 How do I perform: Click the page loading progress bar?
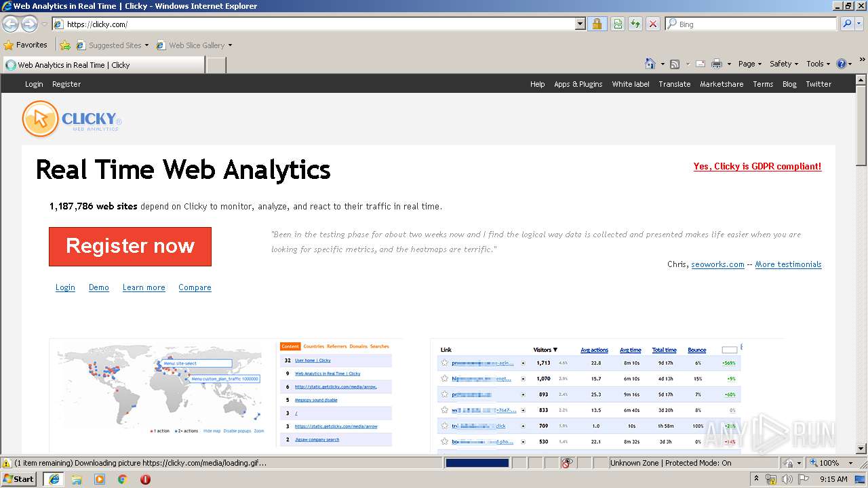477,463
